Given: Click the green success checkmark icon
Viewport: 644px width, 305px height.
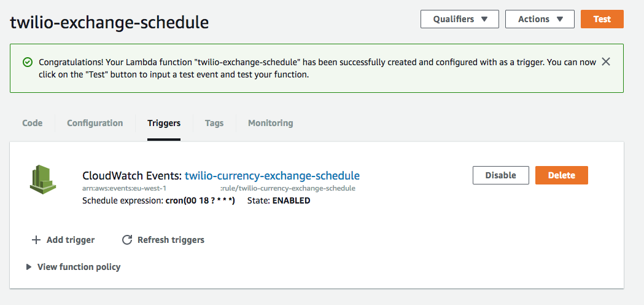Looking at the screenshot, I should coord(27,63).
